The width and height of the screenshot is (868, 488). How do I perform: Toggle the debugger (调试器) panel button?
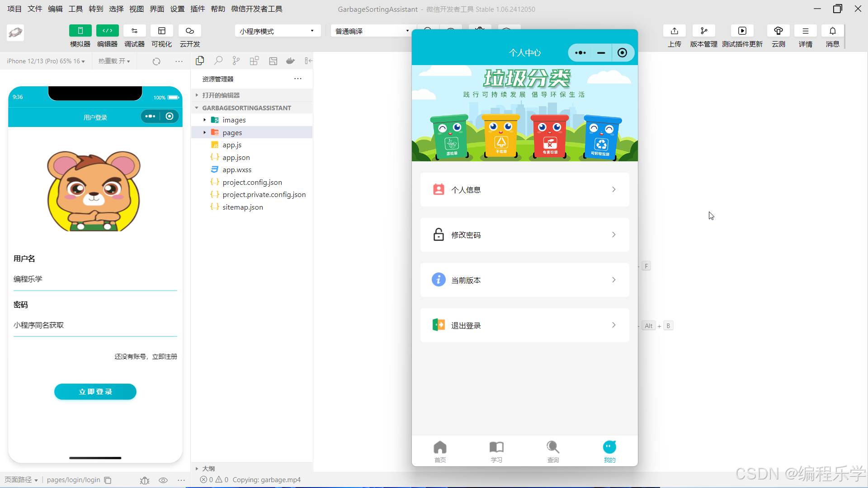click(134, 31)
